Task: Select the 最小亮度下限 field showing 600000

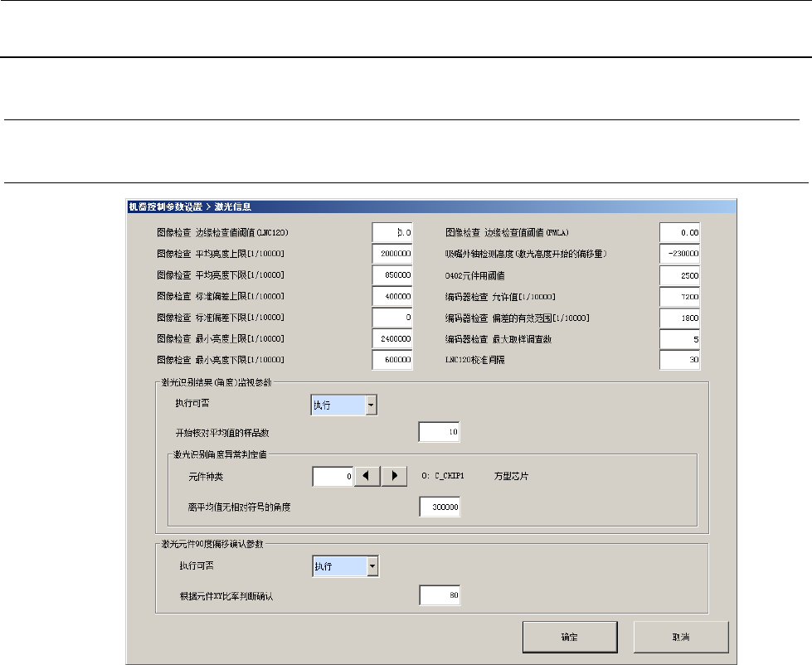Action: pos(393,360)
